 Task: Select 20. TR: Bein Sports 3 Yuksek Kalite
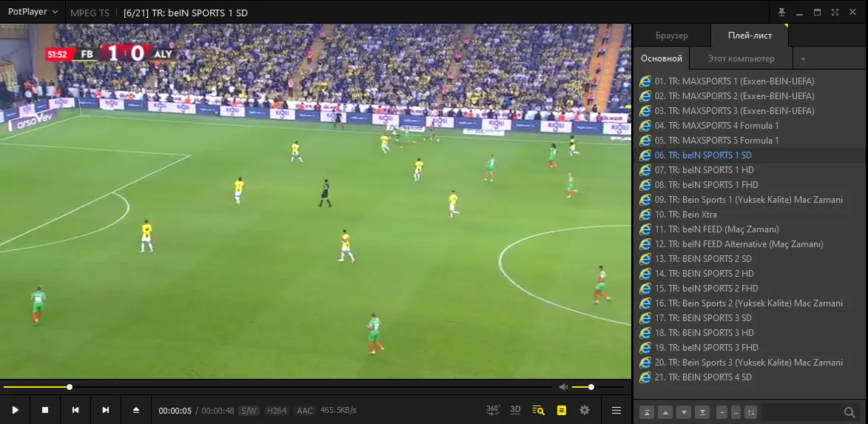pos(749,363)
